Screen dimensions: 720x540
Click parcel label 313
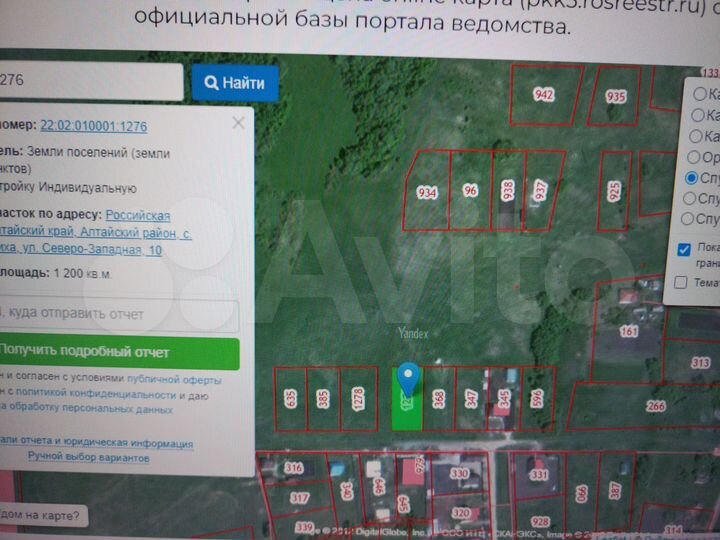[x=701, y=363]
